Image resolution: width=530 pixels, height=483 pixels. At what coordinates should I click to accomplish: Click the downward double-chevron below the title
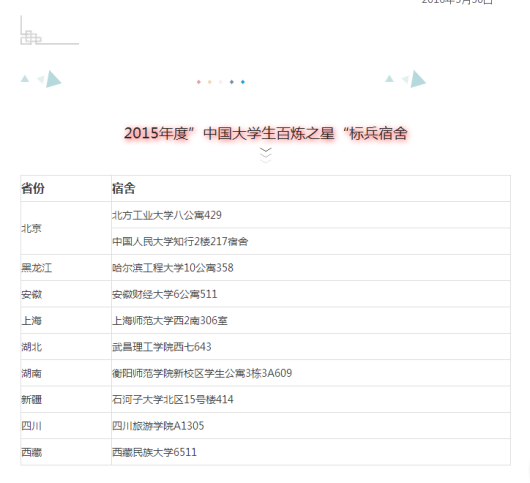click(266, 155)
